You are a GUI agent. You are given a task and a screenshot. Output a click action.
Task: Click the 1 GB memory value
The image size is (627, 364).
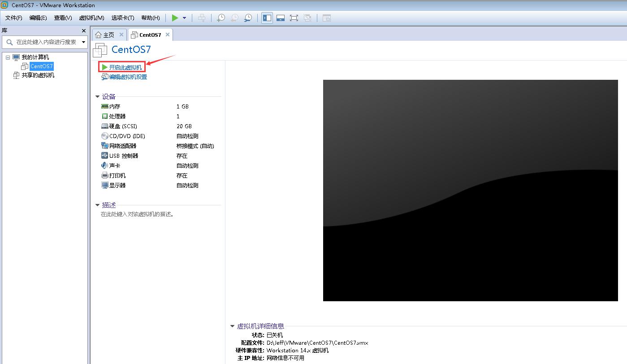(182, 107)
